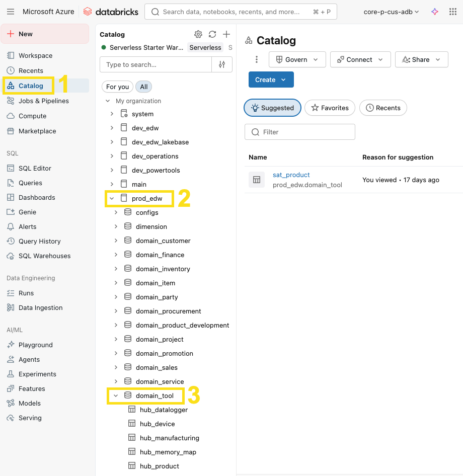Open the sat_product table link
Viewport: 463px width, 476px height.
click(291, 175)
